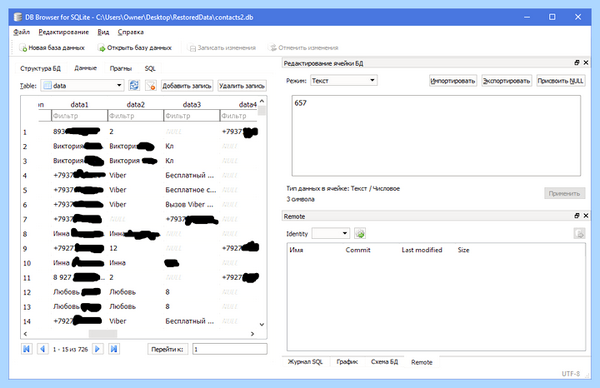Click the data3 column filter field

[x=192, y=116]
